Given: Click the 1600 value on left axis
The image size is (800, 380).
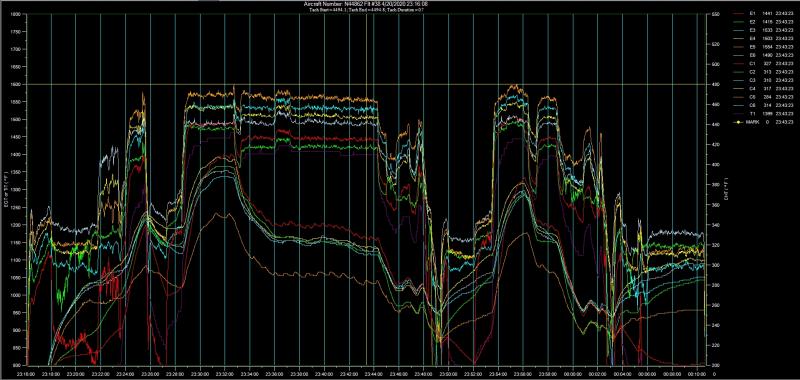Looking at the screenshot, I should pos(17,84).
